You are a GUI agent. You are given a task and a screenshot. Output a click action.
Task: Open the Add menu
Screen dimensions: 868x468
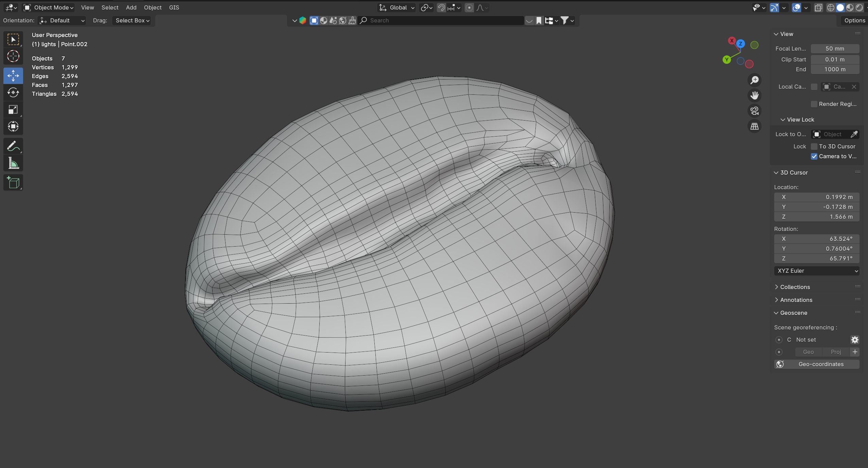[x=131, y=7]
